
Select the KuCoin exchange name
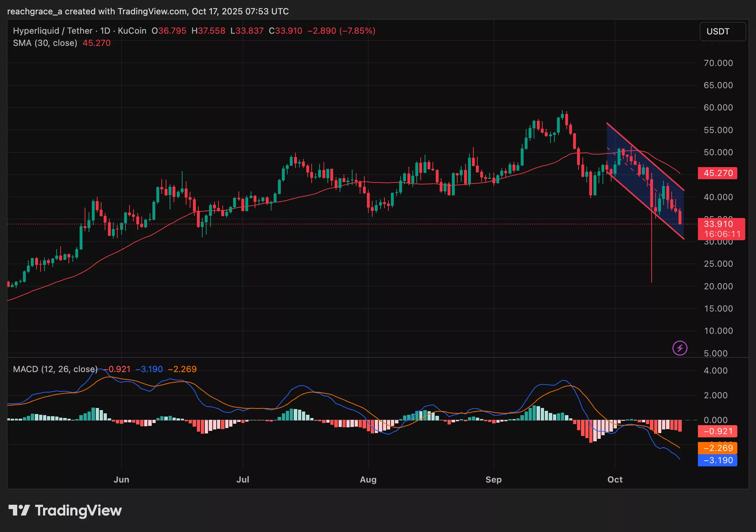tap(132, 31)
